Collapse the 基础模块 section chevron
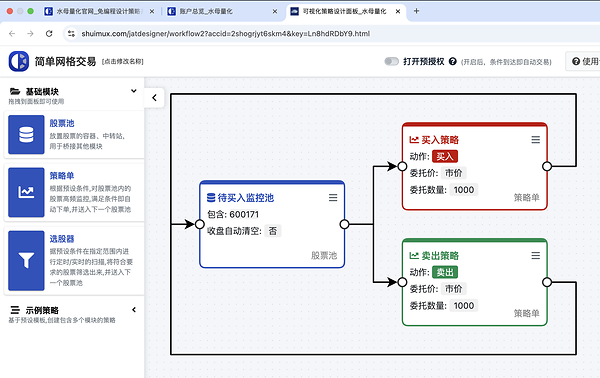This screenshot has height=378, width=600. coord(134,91)
